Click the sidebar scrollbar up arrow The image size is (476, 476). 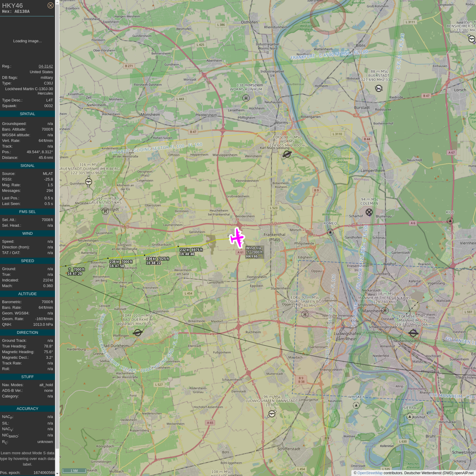57,2
